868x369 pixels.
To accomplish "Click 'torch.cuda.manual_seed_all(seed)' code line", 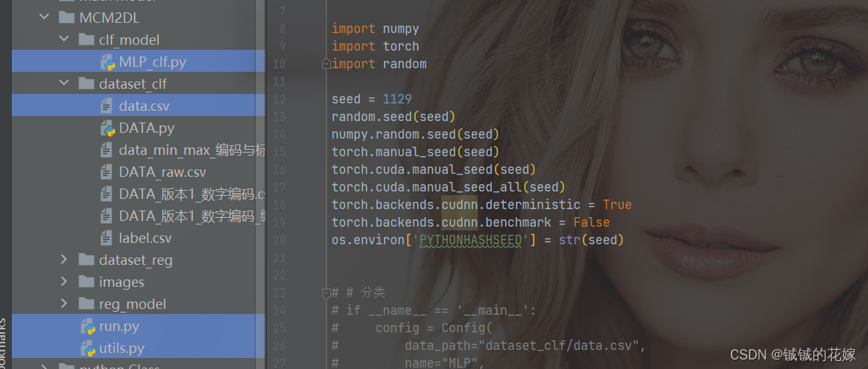I will click(449, 187).
